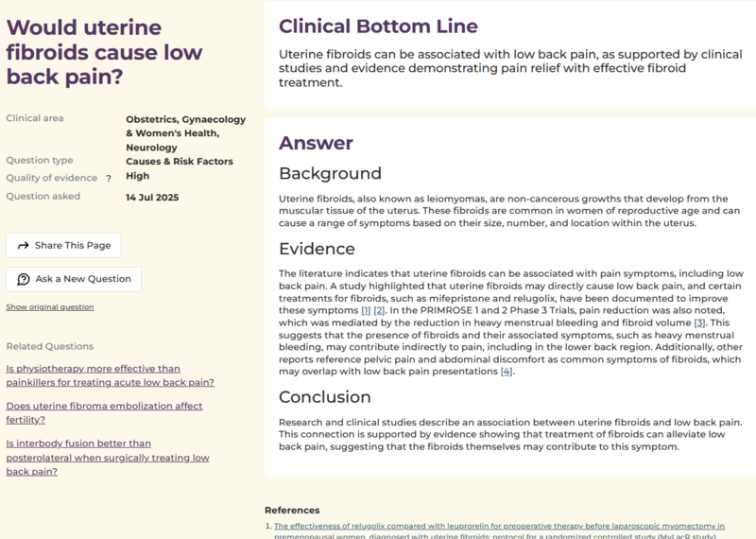The image size is (756, 539).
Task: Click the Causes & Risk Factors value
Action: pyautogui.click(x=180, y=162)
